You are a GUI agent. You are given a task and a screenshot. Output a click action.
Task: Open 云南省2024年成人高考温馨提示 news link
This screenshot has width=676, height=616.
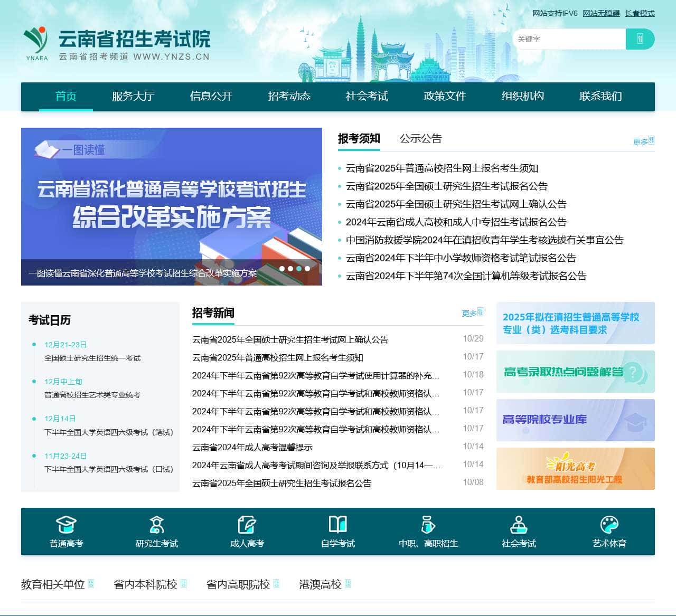click(x=252, y=447)
